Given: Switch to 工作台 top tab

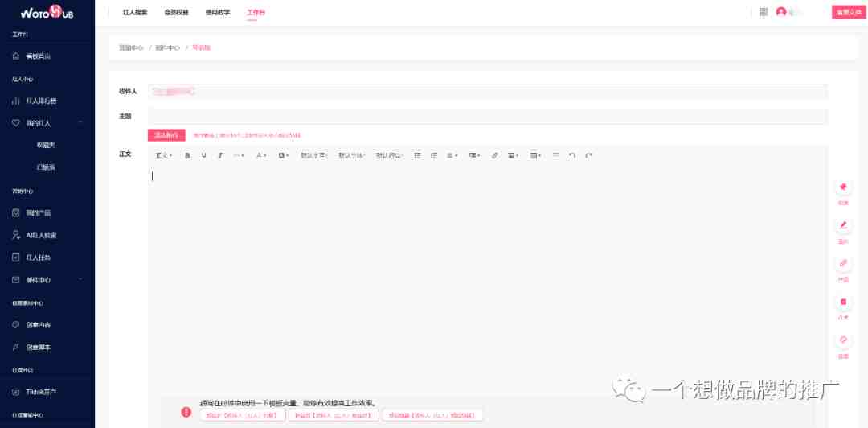Looking at the screenshot, I should [x=256, y=12].
